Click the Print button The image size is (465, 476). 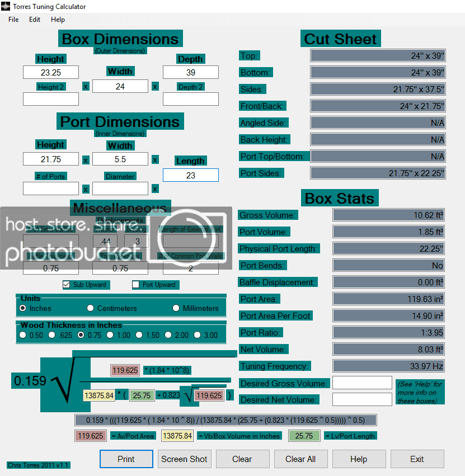pos(126,459)
